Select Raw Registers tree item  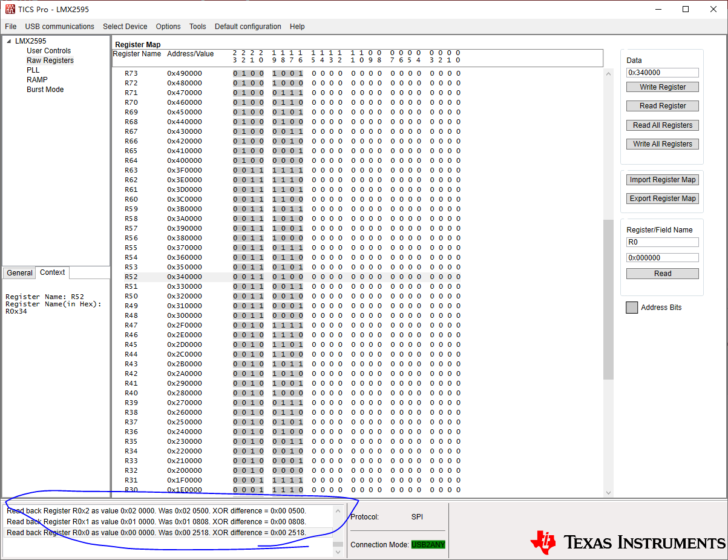point(50,61)
